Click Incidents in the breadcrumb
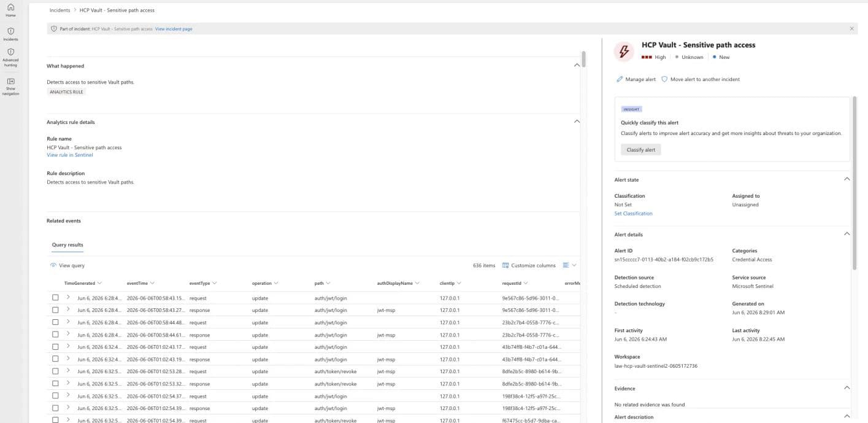Image resolution: width=868 pixels, height=423 pixels. pos(60,10)
